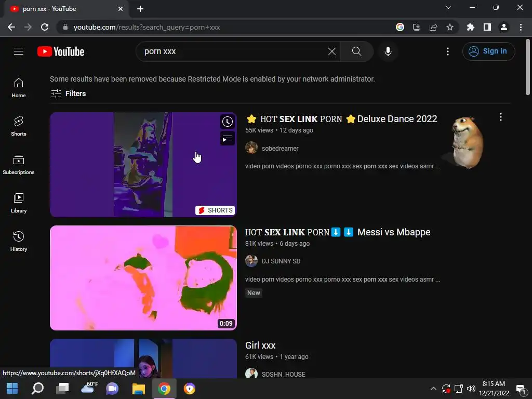Open the volume speaker icon in tray
Image resolution: width=532 pixels, height=399 pixels.
(x=471, y=389)
